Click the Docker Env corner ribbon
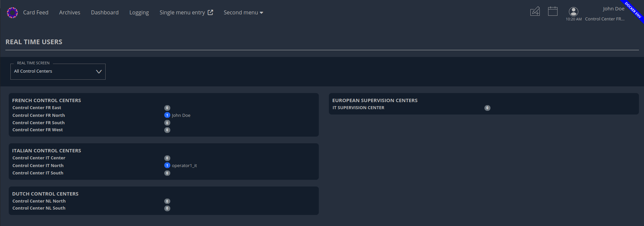644x226 pixels. pyautogui.click(x=634, y=10)
